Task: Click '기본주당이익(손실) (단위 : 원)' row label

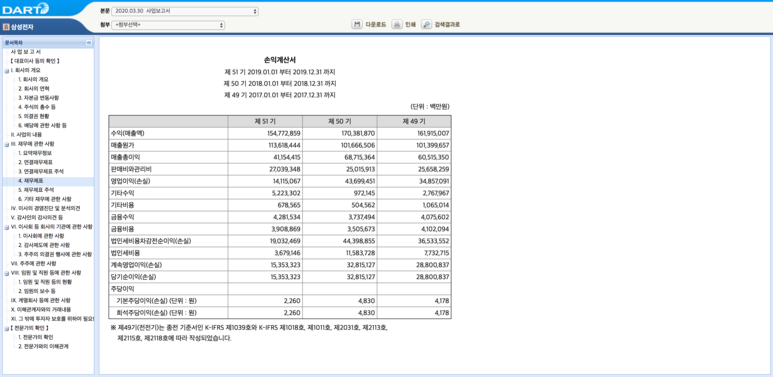Action: click(157, 301)
